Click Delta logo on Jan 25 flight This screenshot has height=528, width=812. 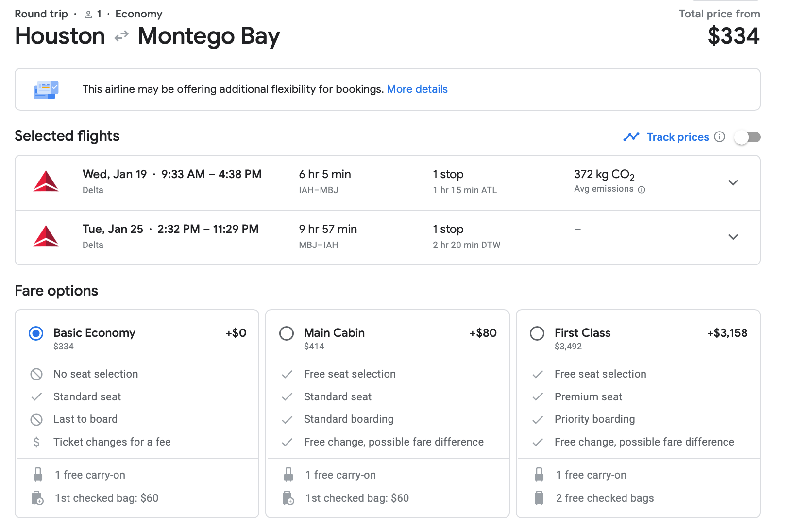[x=46, y=237]
